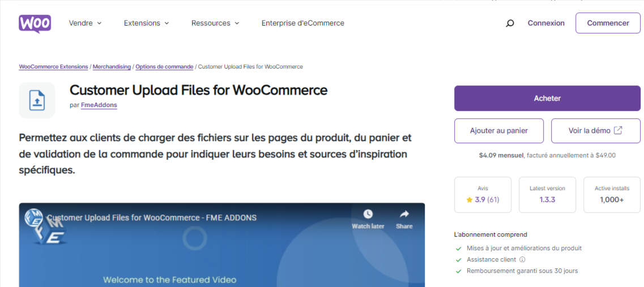Click the yellow star rating icon

click(470, 200)
